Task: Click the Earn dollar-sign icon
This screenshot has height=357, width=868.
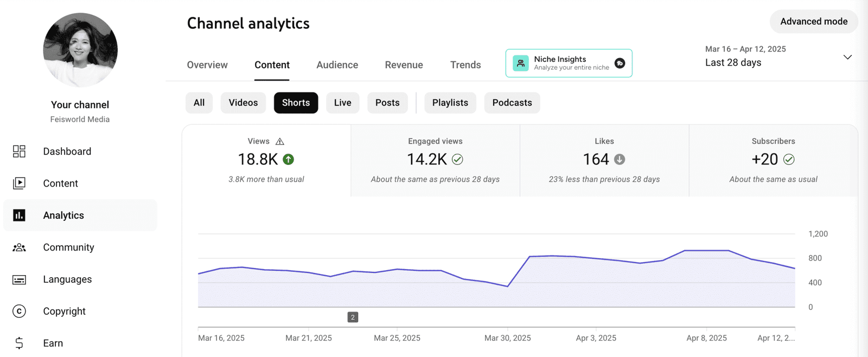Action: [x=19, y=343]
